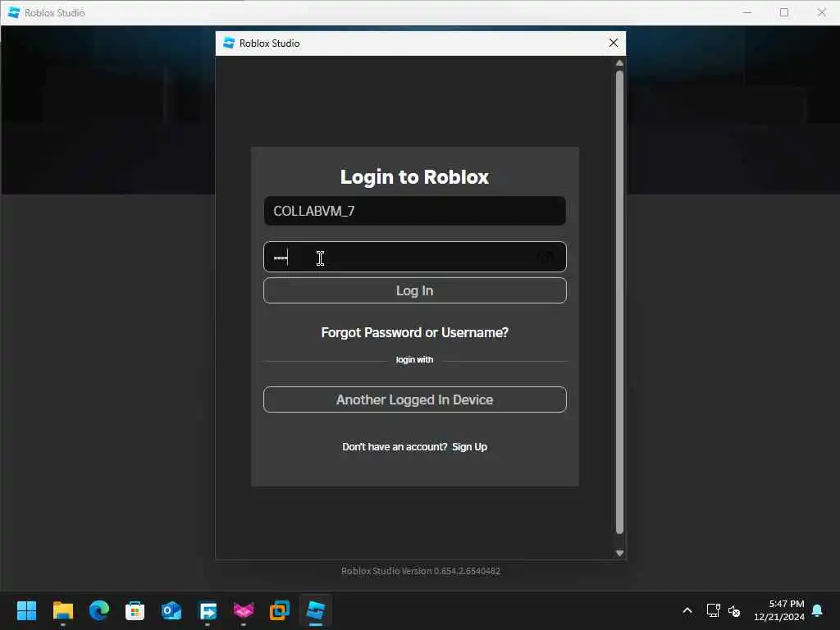Screen dimensions: 840x630
Task: Toggle password visibility eye icon
Action: 546,257
